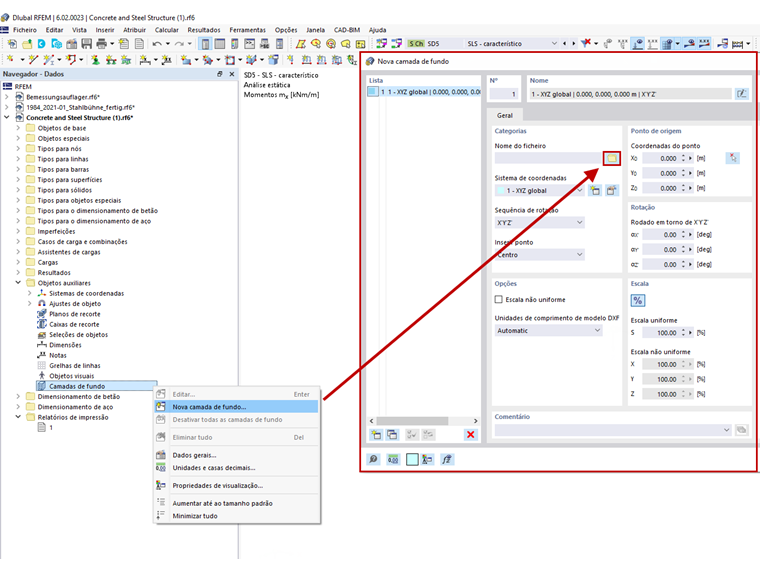
Task: Click the file browse folder icon for Nome do ficheiro
Action: tap(612, 158)
